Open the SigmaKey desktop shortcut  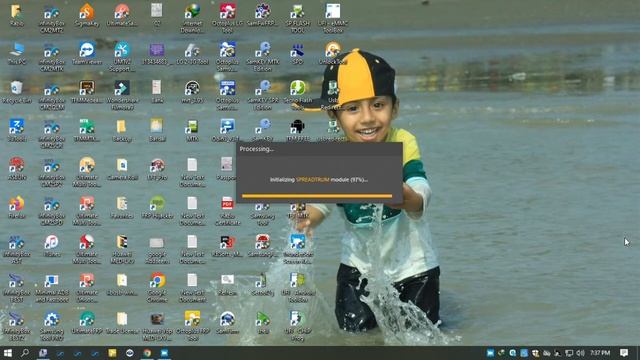(87, 15)
